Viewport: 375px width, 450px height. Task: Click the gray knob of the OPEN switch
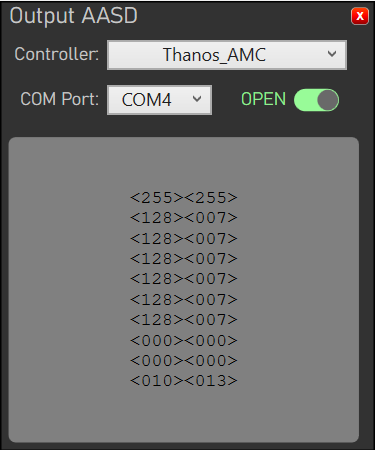pos(328,100)
